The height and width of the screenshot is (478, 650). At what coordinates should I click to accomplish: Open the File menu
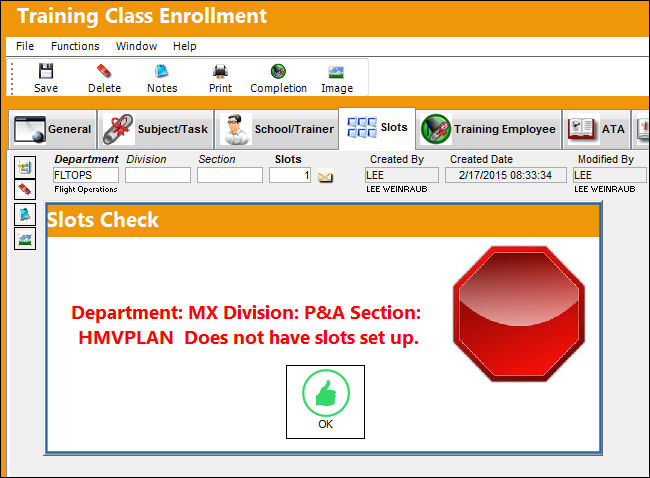tap(25, 46)
